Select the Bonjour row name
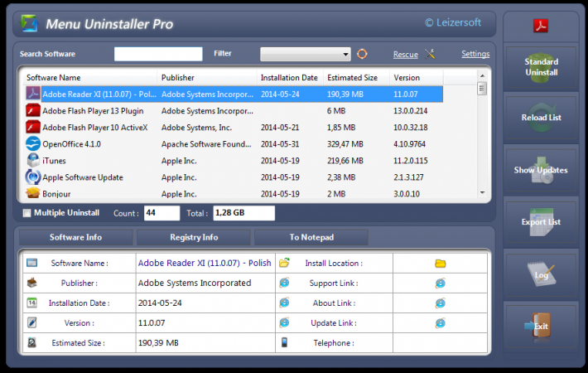Screen dimensions: 588x373 (x=56, y=194)
